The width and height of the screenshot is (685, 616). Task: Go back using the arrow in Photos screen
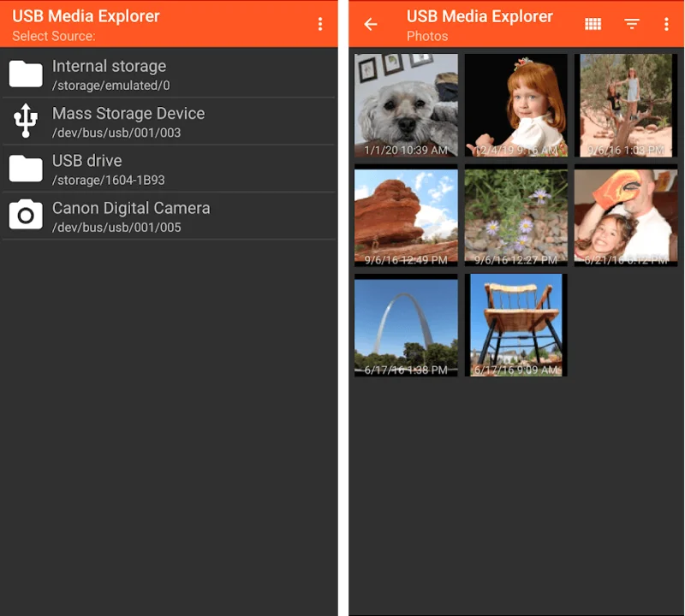click(x=371, y=24)
